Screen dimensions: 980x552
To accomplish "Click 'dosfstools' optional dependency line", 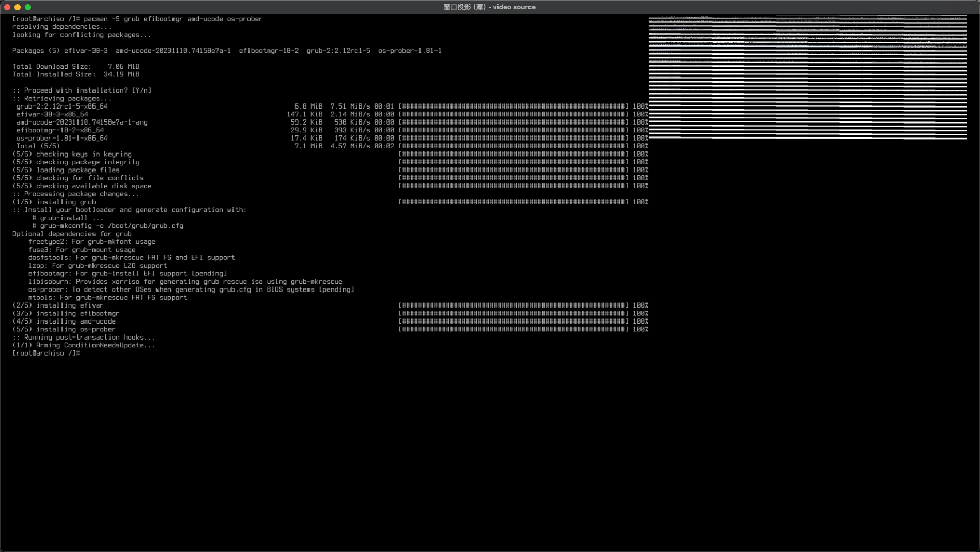I will (132, 257).
